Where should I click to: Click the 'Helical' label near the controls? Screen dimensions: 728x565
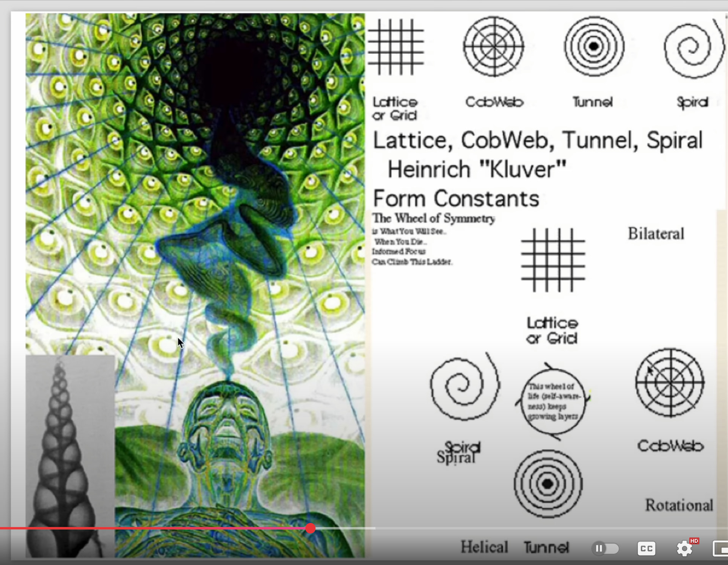click(484, 547)
